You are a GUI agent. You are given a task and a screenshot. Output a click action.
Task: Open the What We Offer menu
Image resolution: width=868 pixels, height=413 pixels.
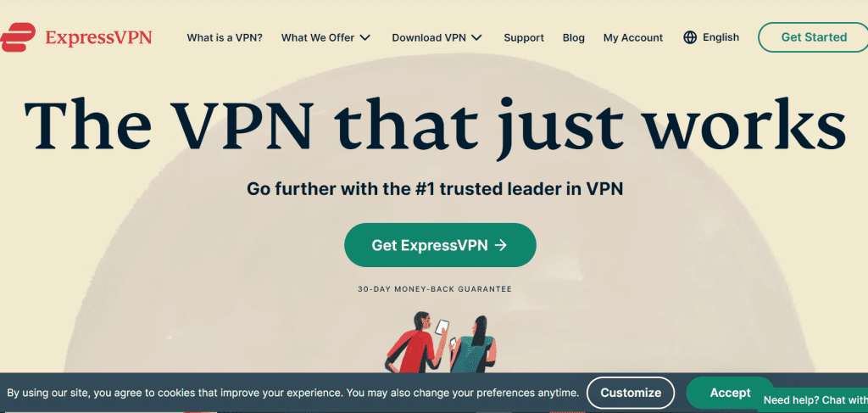click(318, 37)
